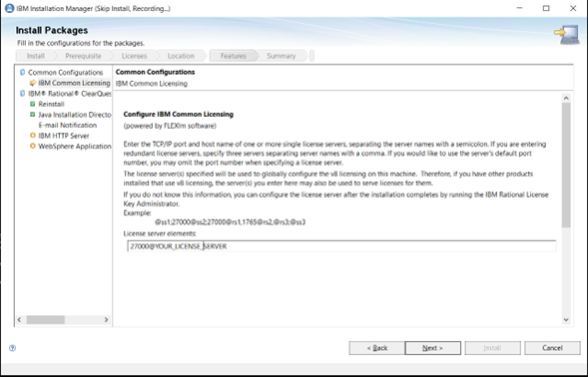
Task: Click the 'Install Packages' title text
Action: 52,30
